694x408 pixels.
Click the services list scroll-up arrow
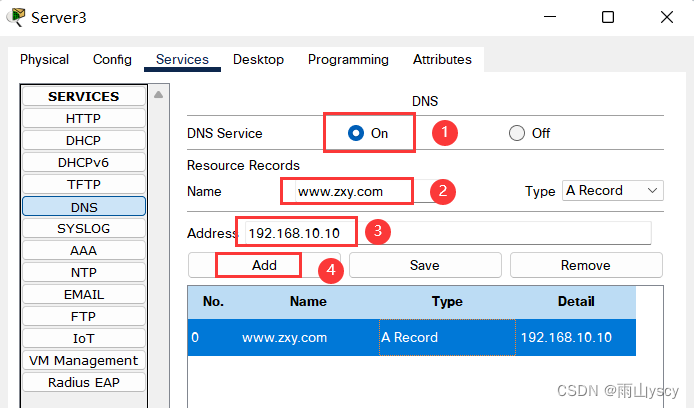click(x=158, y=94)
